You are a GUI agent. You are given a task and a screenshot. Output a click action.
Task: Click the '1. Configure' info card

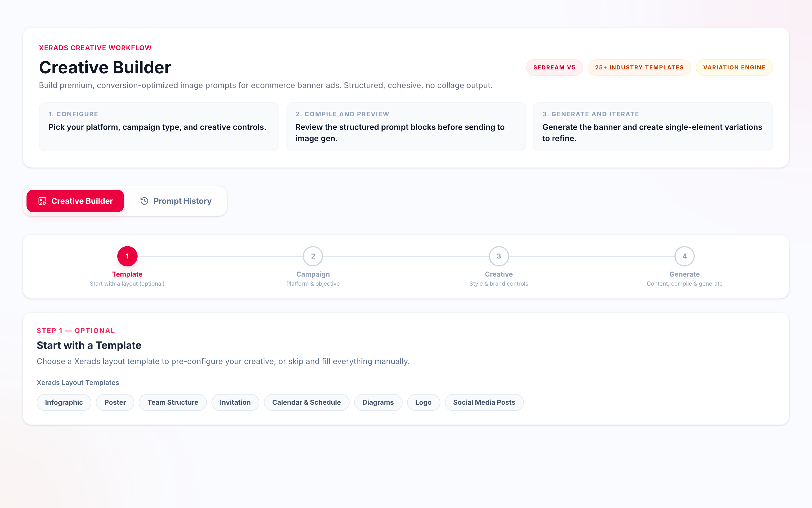tap(159, 127)
